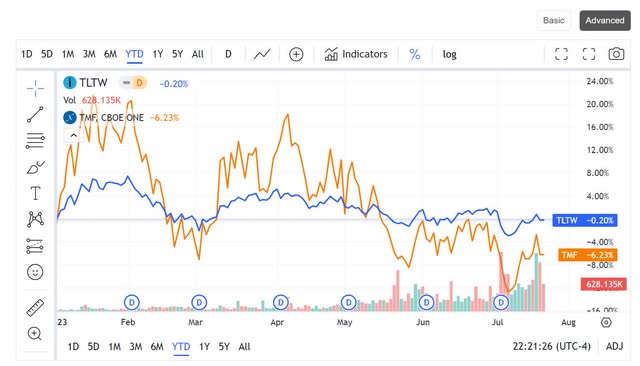Select 5D range in bottom bar
The image size is (640, 366).
(93, 347)
